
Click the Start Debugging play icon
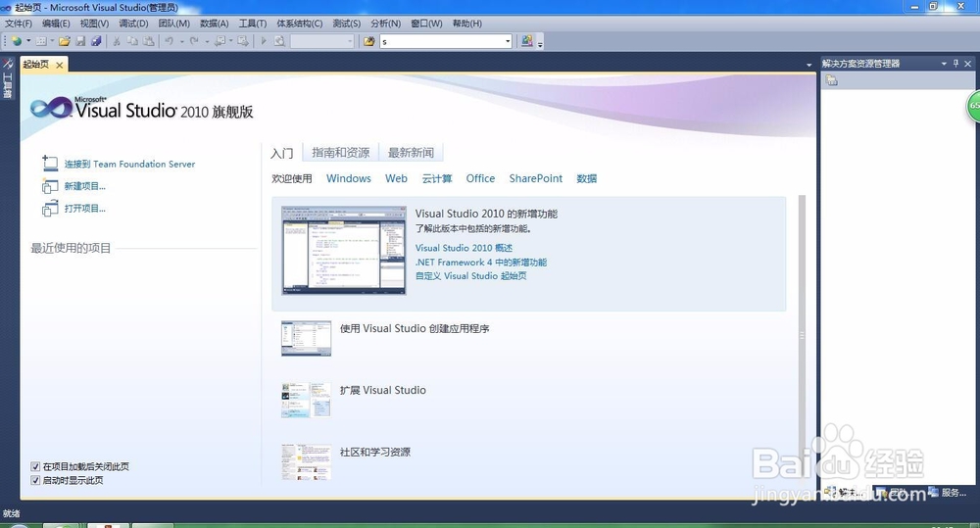[x=264, y=41]
